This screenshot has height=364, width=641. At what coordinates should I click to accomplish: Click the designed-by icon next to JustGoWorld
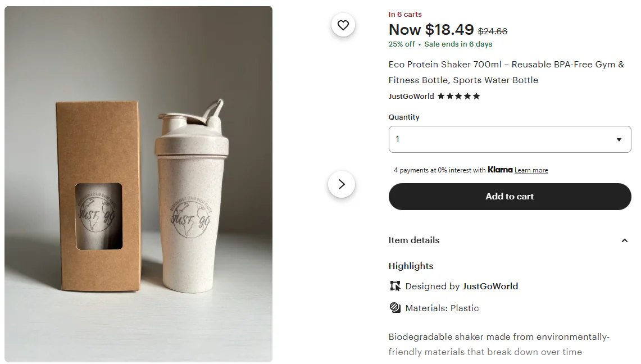point(395,286)
